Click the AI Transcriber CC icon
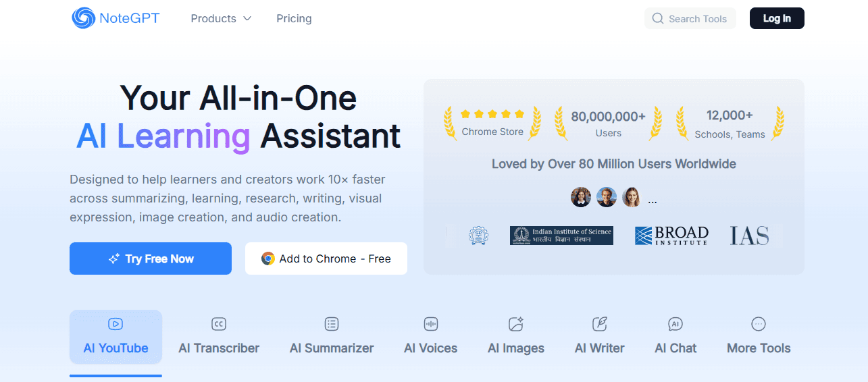The width and height of the screenshot is (868, 382). tap(219, 325)
